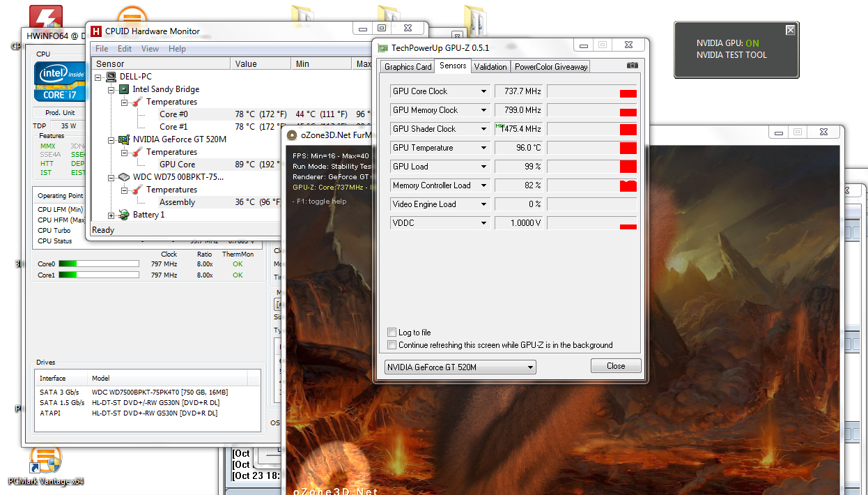Screen dimensions: 868x495
Task: Click the Value column header
Action: (x=261, y=63)
